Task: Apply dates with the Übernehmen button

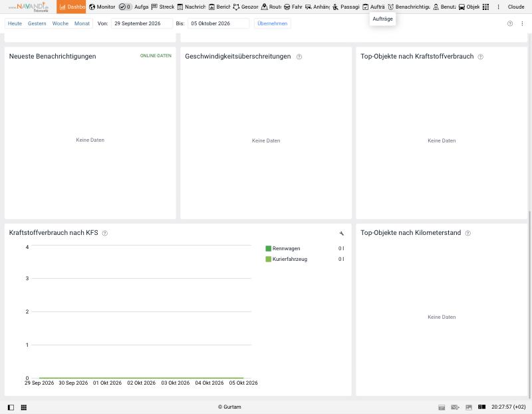Action: (x=273, y=23)
